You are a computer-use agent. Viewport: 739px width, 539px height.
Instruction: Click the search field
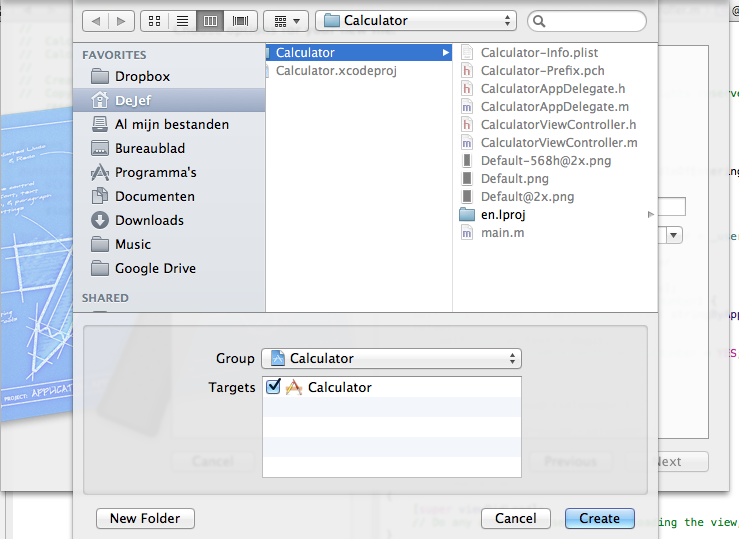coord(587,21)
